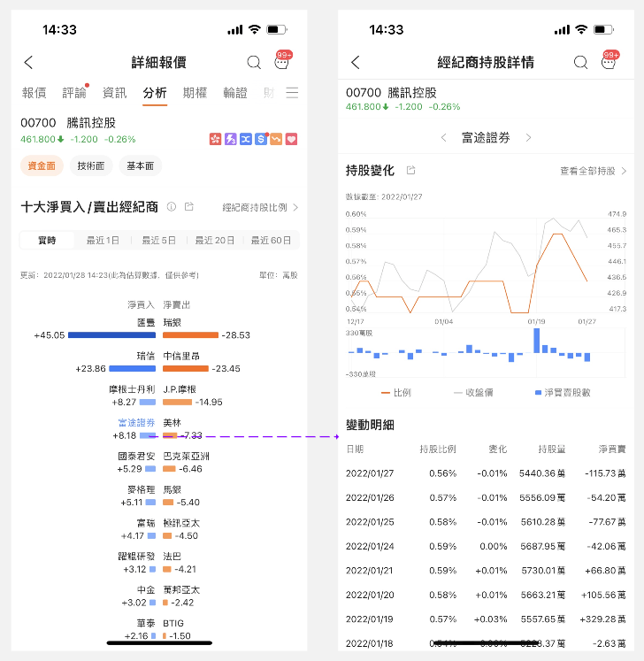Image resolution: width=644 pixels, height=661 pixels.
Task: Choose the 最近1日 time range
Action: coord(103,241)
